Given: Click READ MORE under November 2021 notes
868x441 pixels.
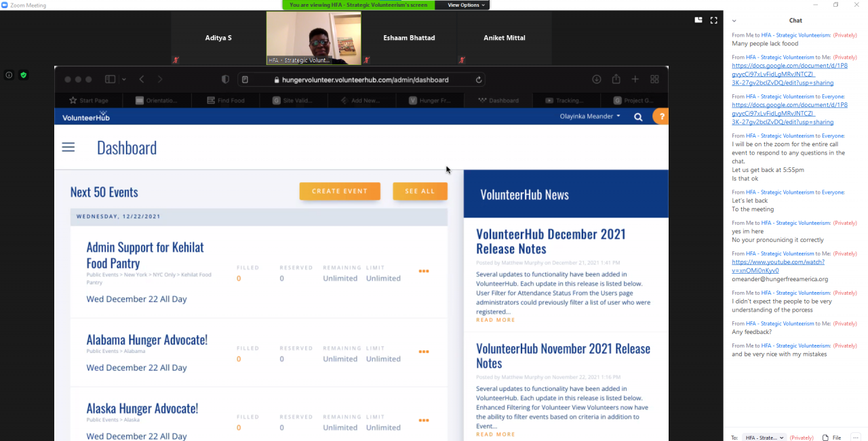Looking at the screenshot, I should coord(496,434).
